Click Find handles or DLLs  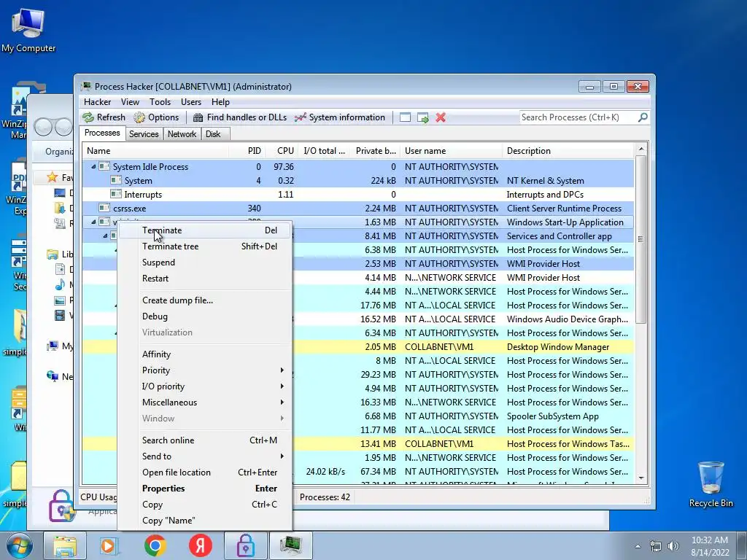click(239, 117)
